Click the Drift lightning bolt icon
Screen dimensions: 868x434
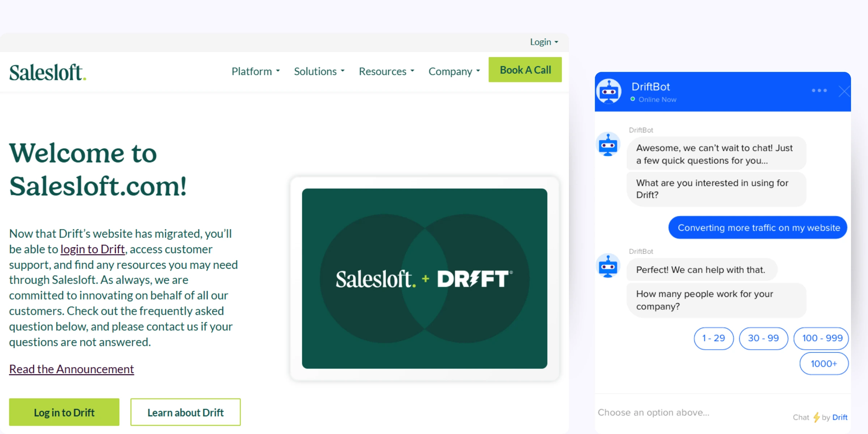coord(817,417)
